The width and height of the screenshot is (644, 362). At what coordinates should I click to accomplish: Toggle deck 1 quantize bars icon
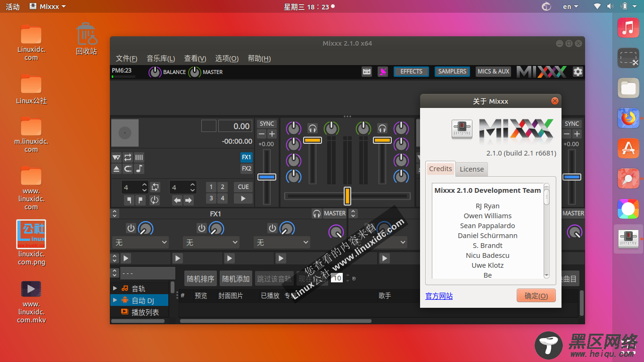tap(139, 157)
